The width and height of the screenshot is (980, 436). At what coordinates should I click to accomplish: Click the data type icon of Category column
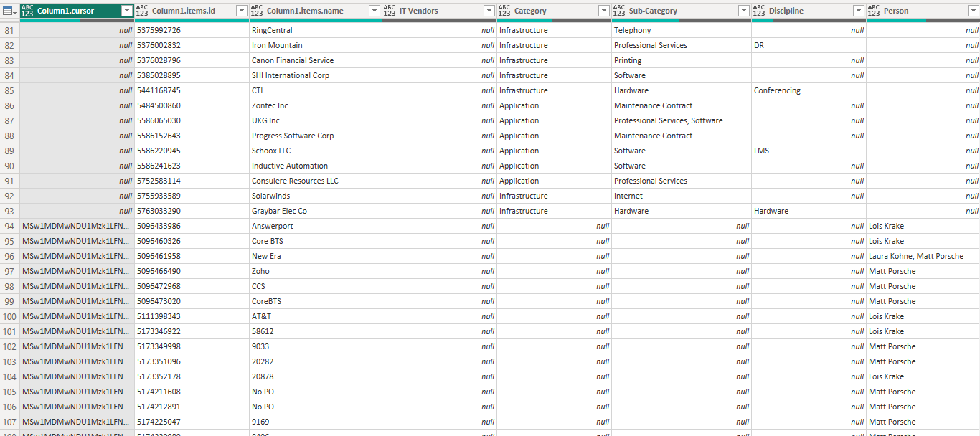(x=504, y=11)
